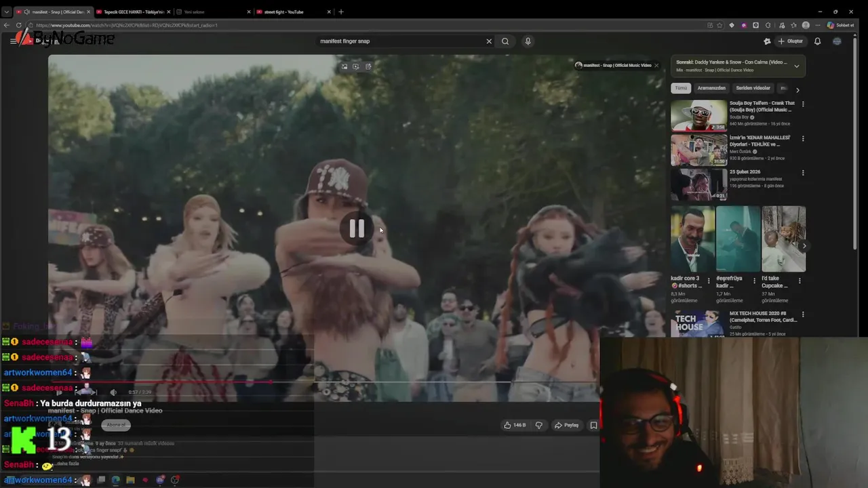
Task: Dislike the video with thumbs-down
Action: pos(539,425)
